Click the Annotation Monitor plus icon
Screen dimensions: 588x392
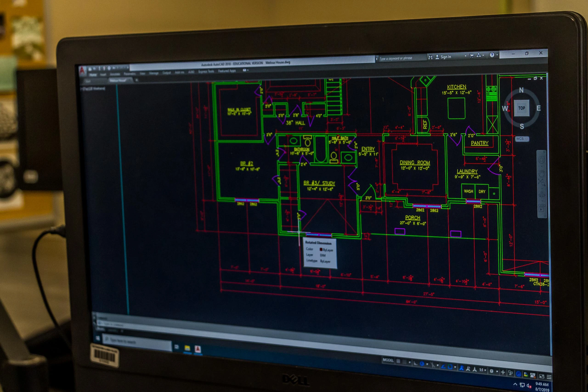coord(503,372)
